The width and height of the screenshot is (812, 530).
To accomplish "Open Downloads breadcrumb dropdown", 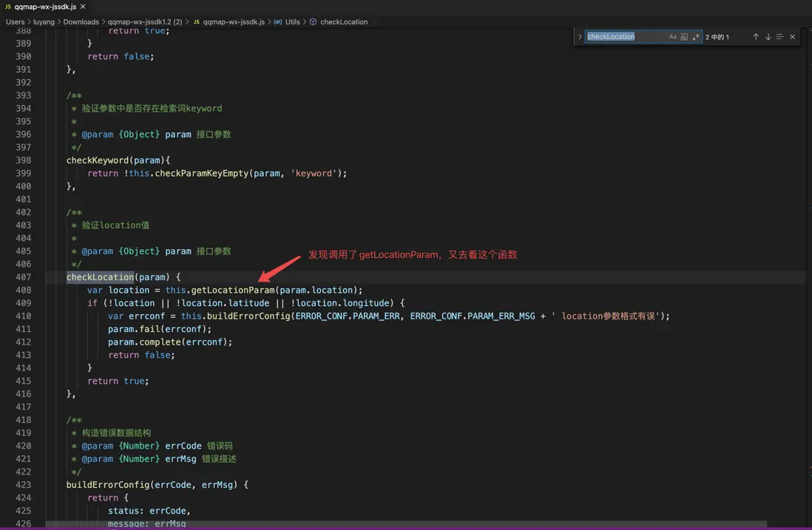I will pyautogui.click(x=81, y=22).
